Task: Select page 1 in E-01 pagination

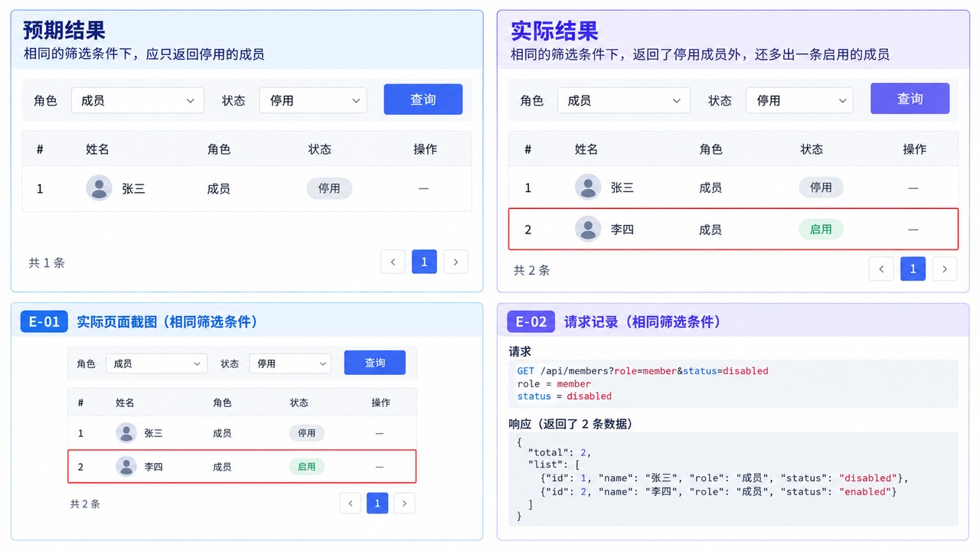Action: tap(377, 503)
